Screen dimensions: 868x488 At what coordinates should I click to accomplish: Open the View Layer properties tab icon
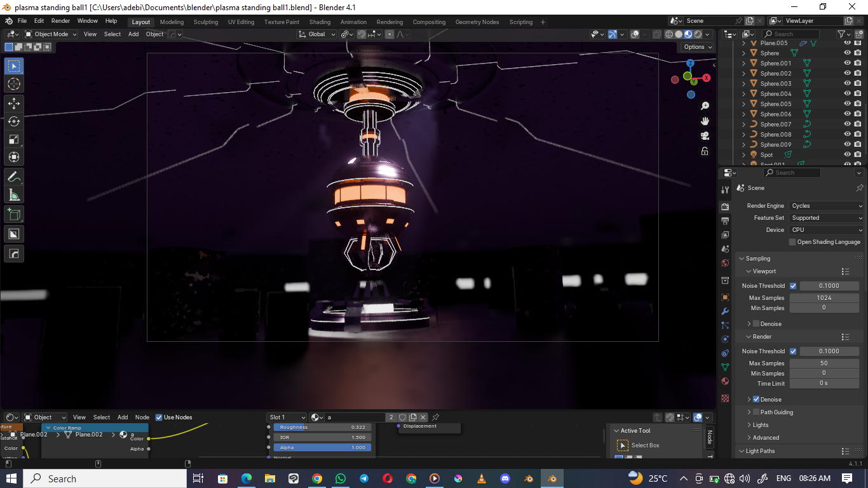pyautogui.click(x=725, y=235)
